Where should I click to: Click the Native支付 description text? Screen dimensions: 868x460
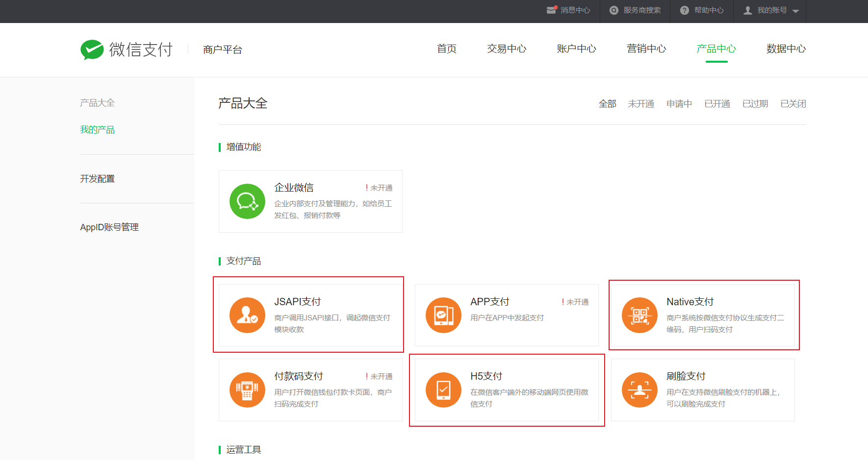tap(725, 324)
